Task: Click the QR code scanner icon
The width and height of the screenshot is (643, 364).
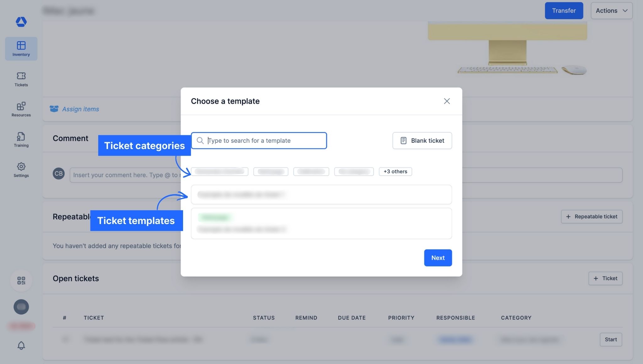Action: [21, 281]
